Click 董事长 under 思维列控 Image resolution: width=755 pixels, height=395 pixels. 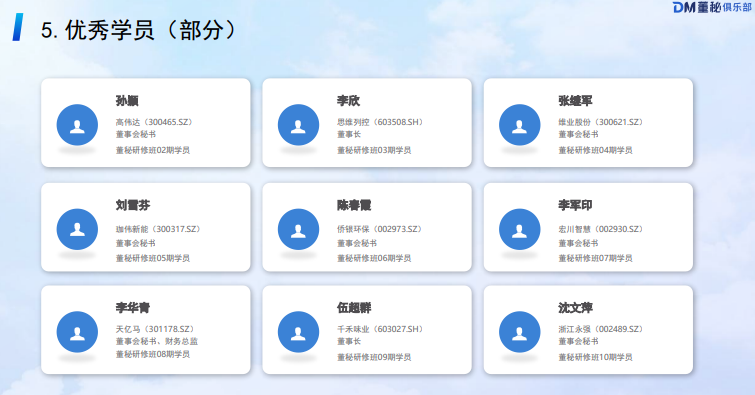[x=349, y=134]
